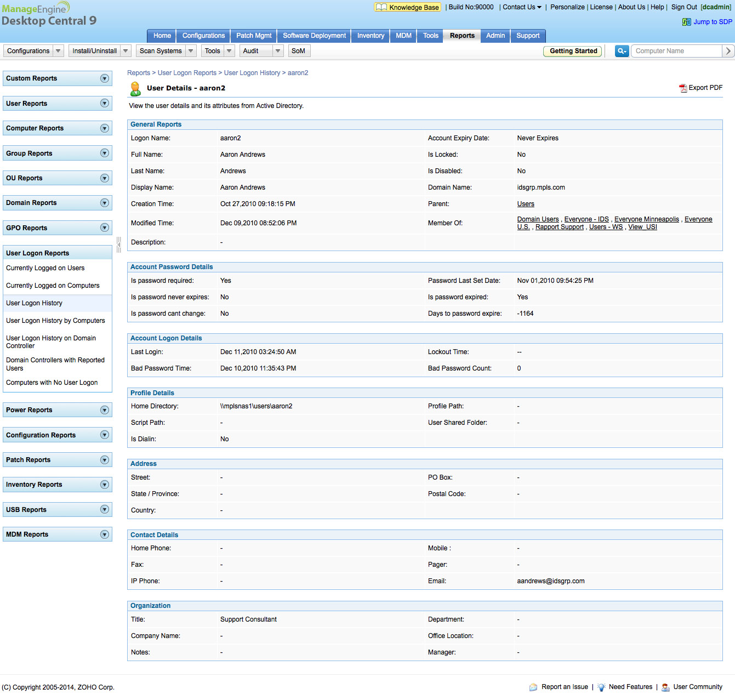Image resolution: width=735 pixels, height=700 pixels.
Task: Click the Need Features lightbulb icon
Action: point(601,687)
